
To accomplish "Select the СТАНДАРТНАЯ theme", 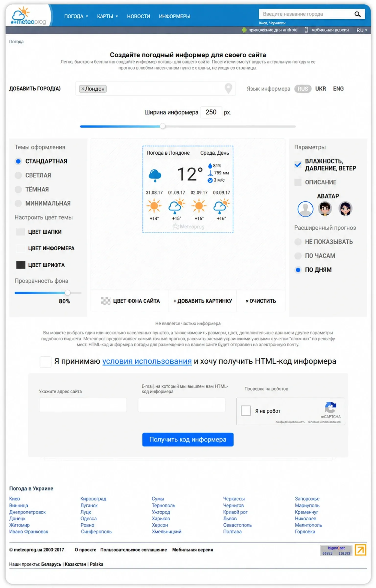I will coord(18,161).
